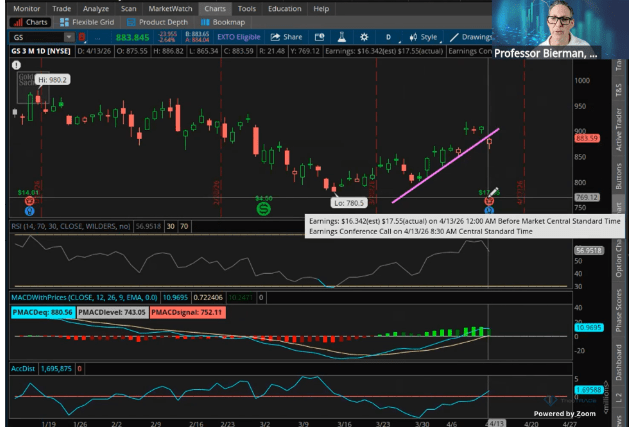Viewport: 635px width, 427px height.
Task: Click the Product Depth icon
Action: click(131, 22)
